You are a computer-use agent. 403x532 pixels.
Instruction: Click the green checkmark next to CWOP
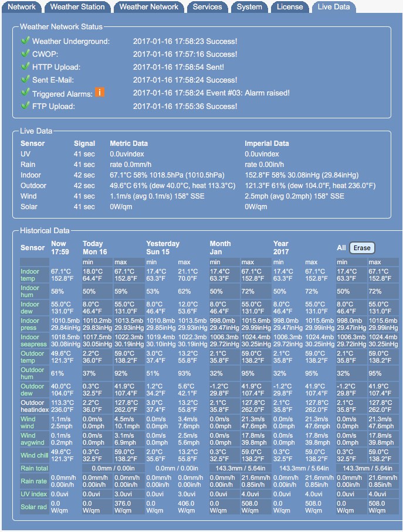[x=25, y=54]
